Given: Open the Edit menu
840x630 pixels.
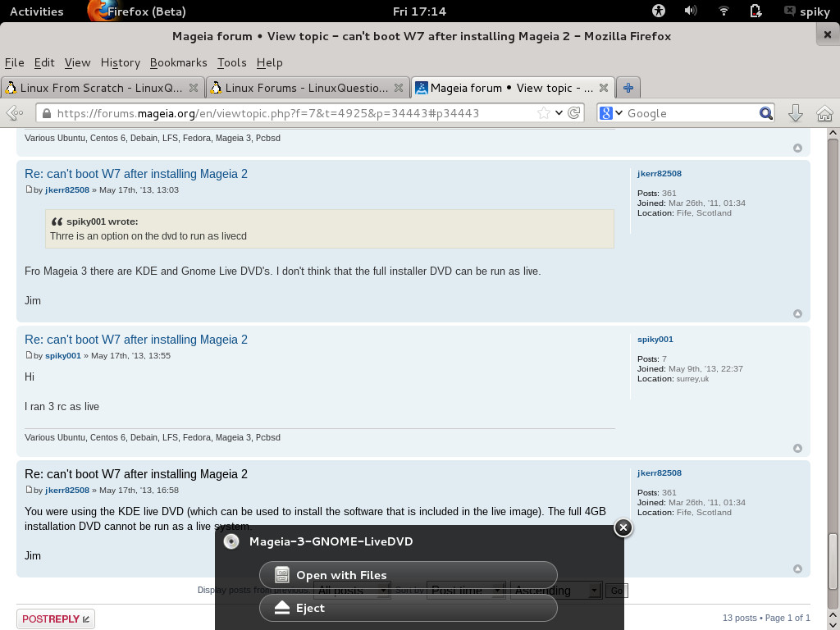Looking at the screenshot, I should tap(44, 62).
